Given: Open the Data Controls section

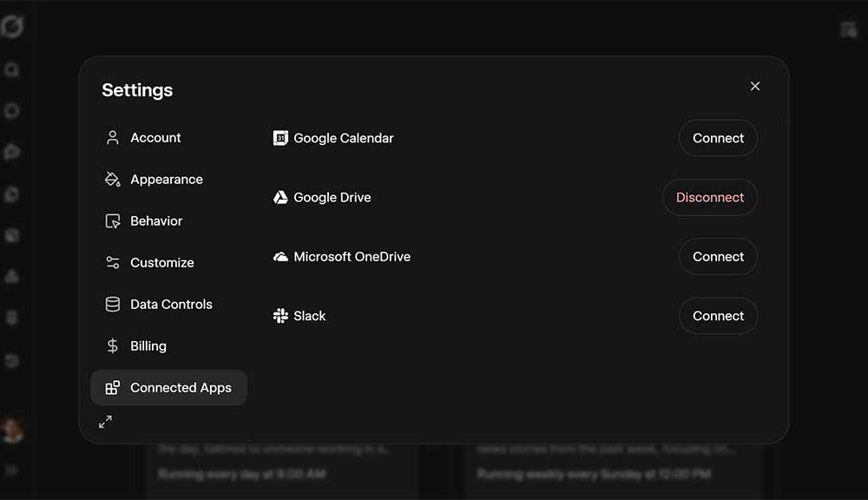Looking at the screenshot, I should 169,304.
